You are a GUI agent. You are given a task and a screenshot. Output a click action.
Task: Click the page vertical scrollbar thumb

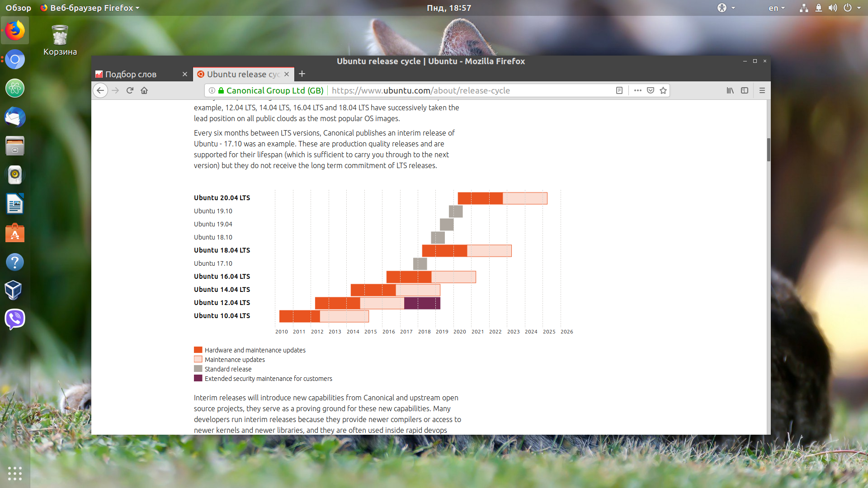[769, 150]
